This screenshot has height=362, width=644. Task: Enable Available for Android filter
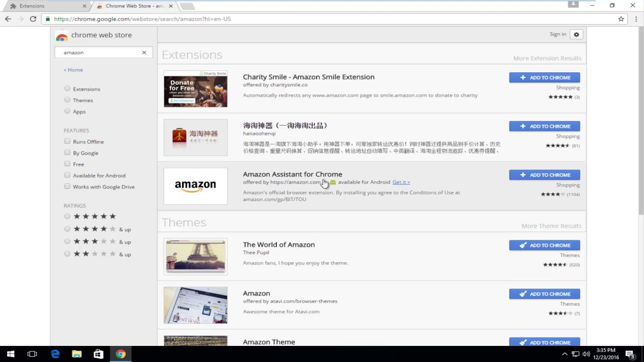click(x=67, y=175)
